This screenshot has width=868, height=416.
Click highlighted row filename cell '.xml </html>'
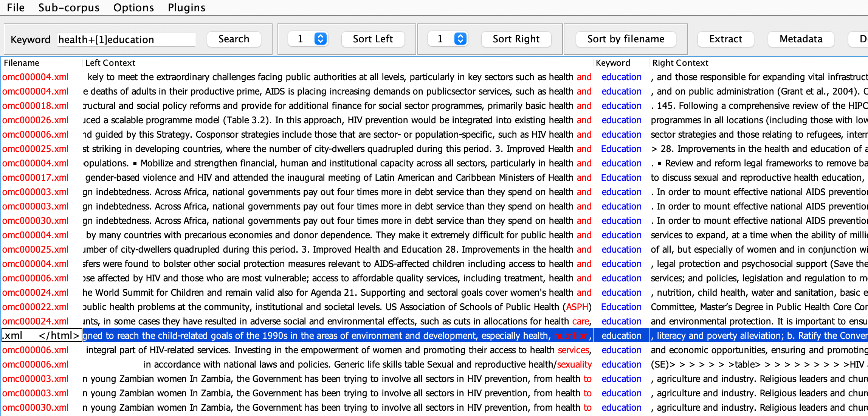(42, 335)
